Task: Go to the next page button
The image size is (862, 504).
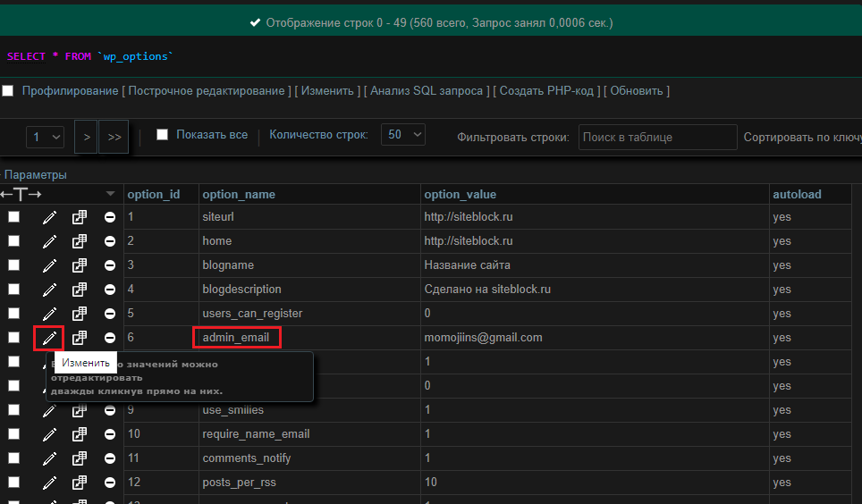Action: pyautogui.click(x=87, y=138)
